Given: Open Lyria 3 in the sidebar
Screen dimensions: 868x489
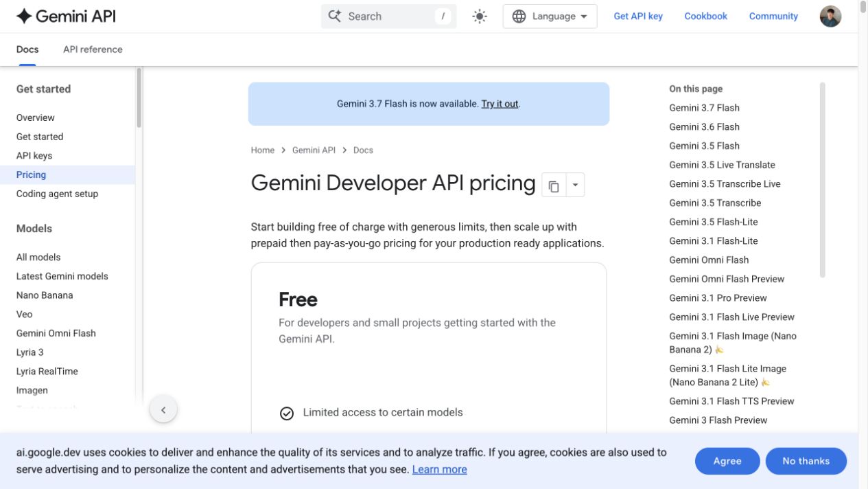Looking at the screenshot, I should click(x=30, y=352).
